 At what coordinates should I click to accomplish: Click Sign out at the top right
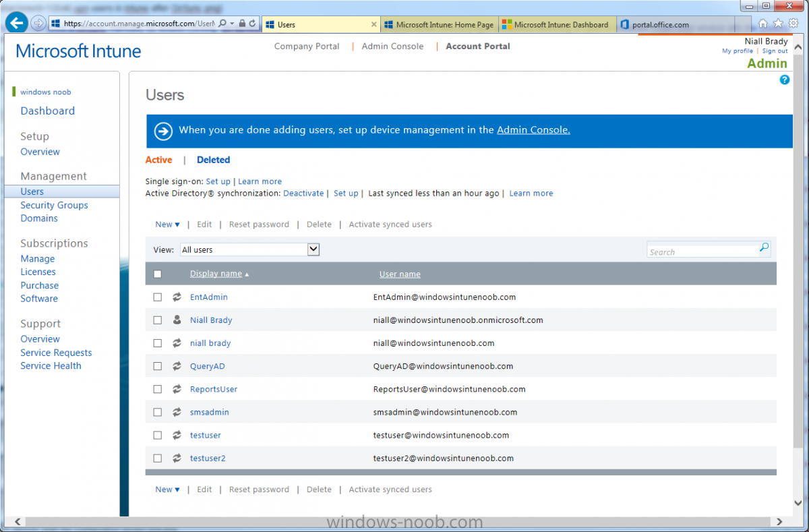click(775, 51)
